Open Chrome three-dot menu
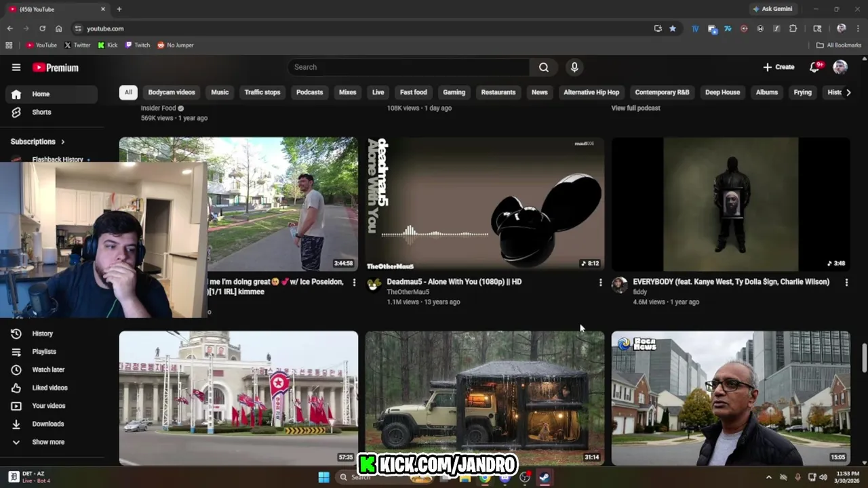This screenshot has width=868, height=488. [858, 28]
